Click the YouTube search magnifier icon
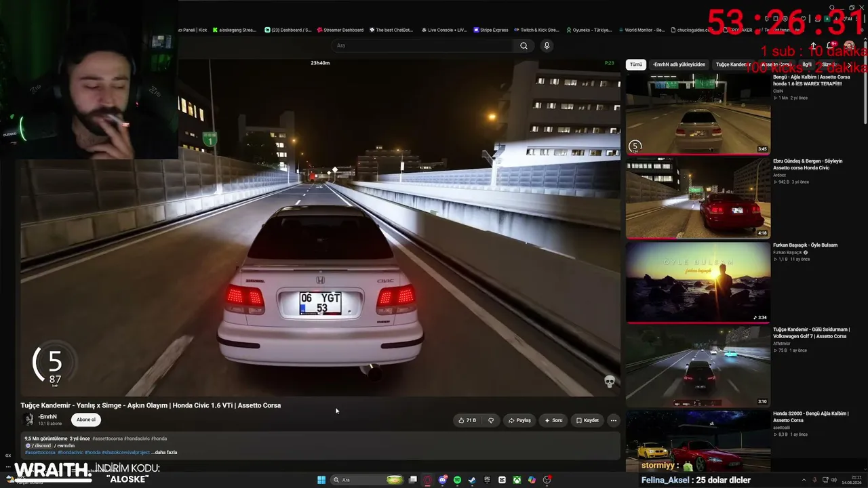868x488 pixels. [x=524, y=45]
